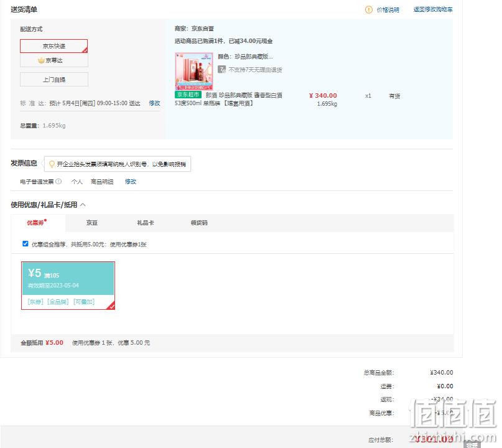Click the ¥340.00 item price
Viewport: 502px width, 448px height.
323,95
